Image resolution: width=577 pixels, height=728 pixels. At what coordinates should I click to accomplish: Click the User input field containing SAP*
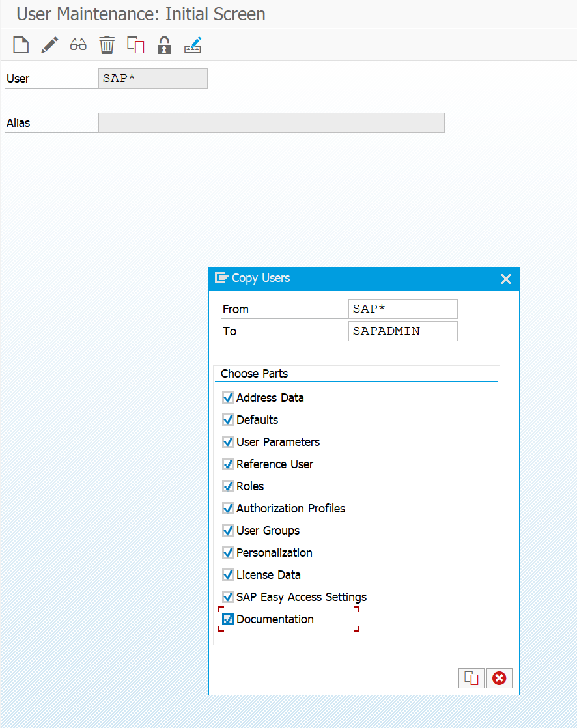tap(153, 78)
